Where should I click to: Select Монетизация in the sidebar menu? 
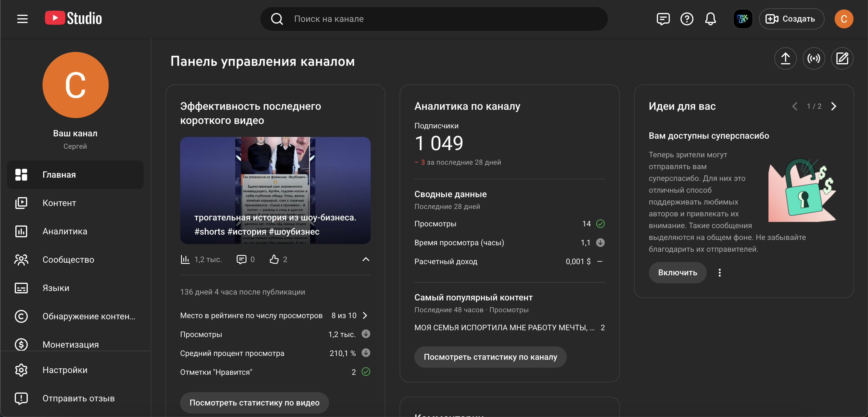70,345
